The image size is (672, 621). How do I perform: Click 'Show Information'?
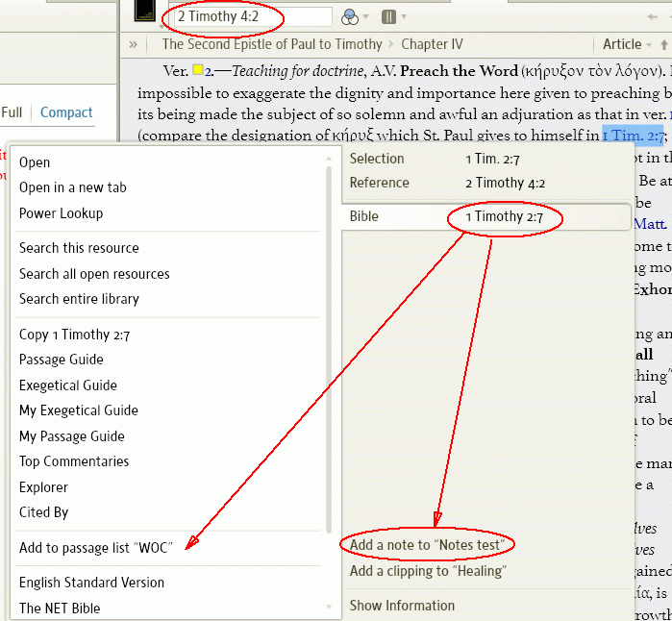(x=402, y=606)
